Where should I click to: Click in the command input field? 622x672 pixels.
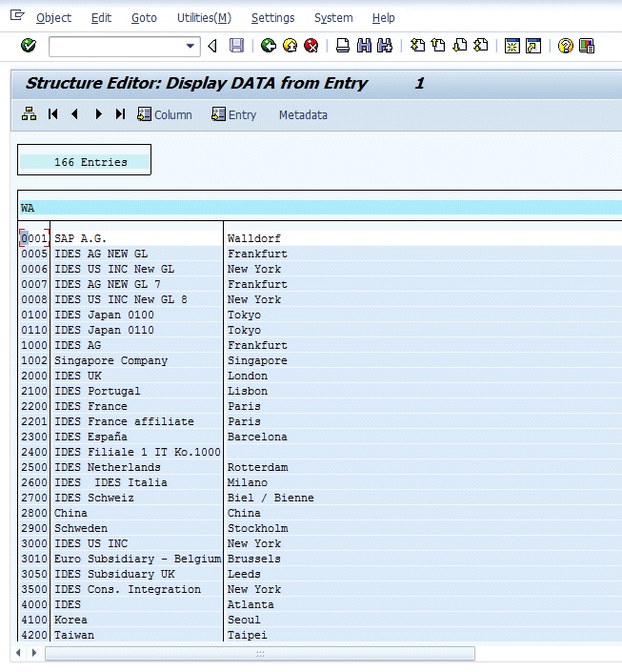click(115, 46)
